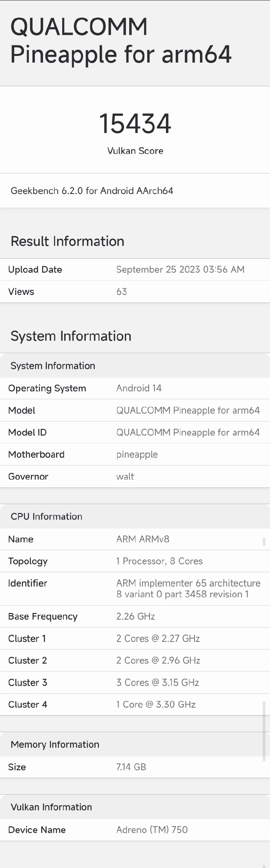This screenshot has width=270, height=868.
Task: Click the upload date September 25 2023 value
Action: 180,270
